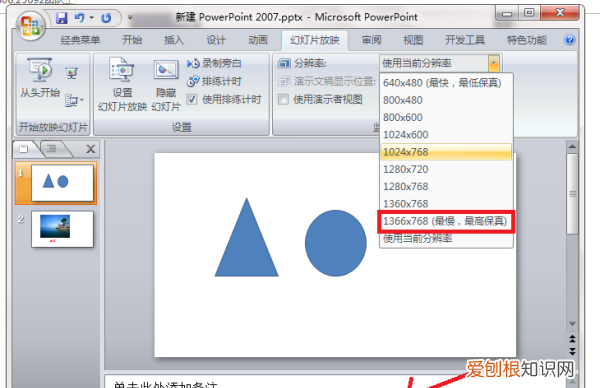
Task: Open the 动画 tab
Action: click(x=258, y=40)
